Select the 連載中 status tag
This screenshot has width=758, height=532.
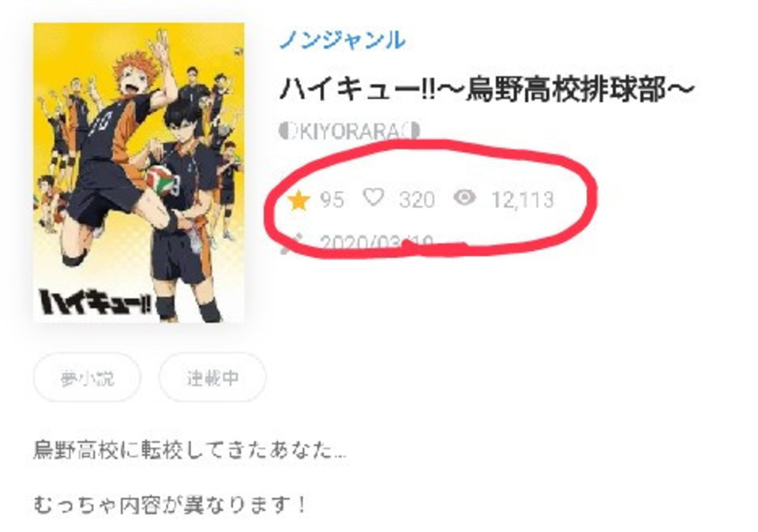[x=212, y=377]
